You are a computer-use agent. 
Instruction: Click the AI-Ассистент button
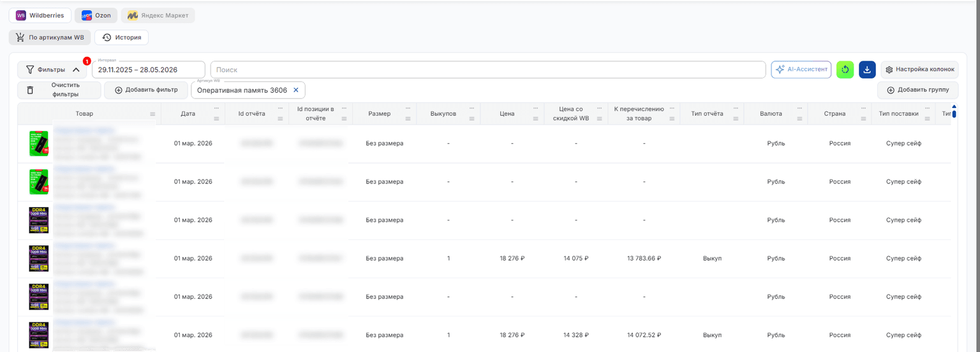click(x=802, y=70)
